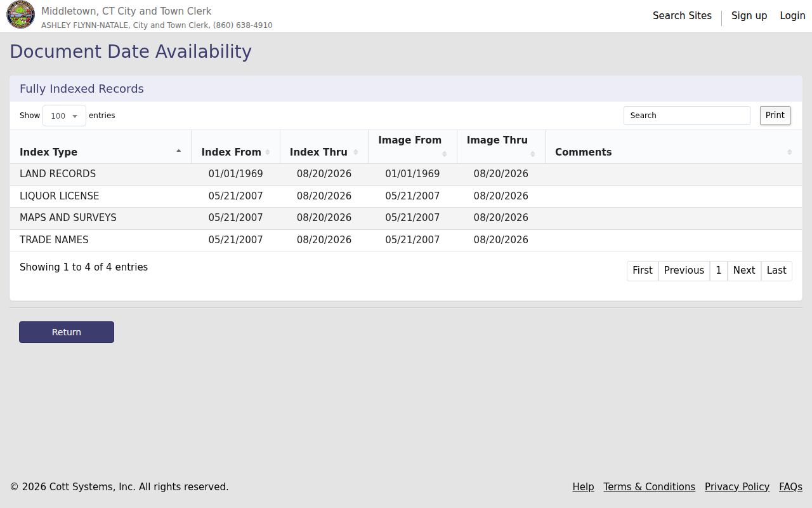Go to Previous page of results
Viewport: 812px width, 508px height.
click(684, 271)
